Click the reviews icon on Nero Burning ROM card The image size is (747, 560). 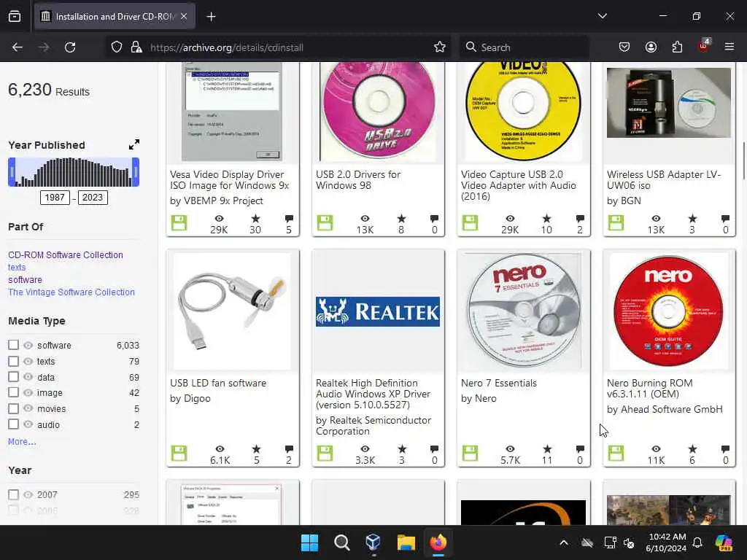coord(725,449)
